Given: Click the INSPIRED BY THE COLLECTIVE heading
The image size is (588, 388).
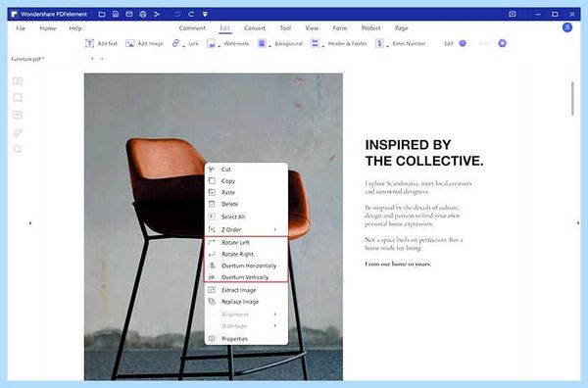Looking at the screenshot, I should (424, 153).
